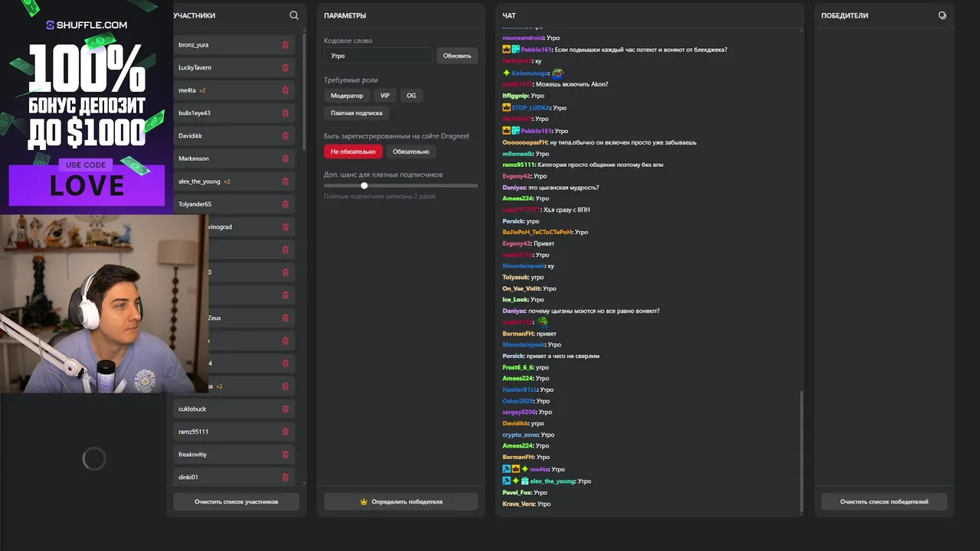This screenshot has width=980, height=551.
Task: Remove freakovitiy using trash icon
Action: pyautogui.click(x=286, y=455)
